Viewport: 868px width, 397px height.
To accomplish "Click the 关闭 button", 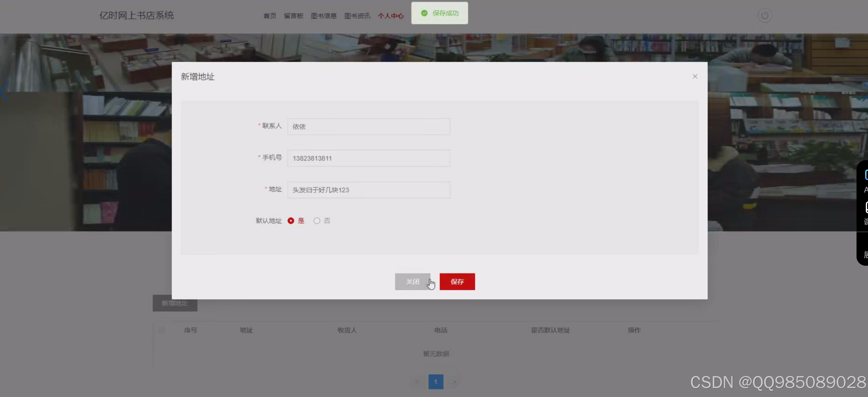I will [x=413, y=282].
